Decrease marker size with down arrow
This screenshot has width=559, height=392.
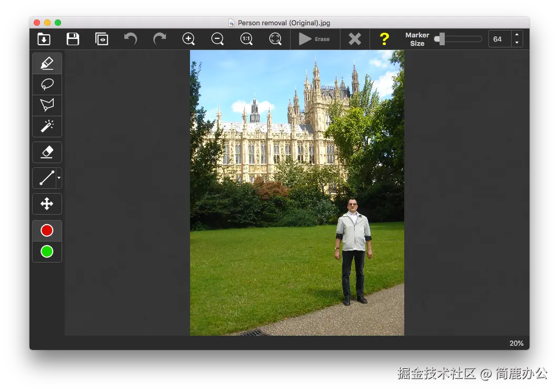coord(517,43)
